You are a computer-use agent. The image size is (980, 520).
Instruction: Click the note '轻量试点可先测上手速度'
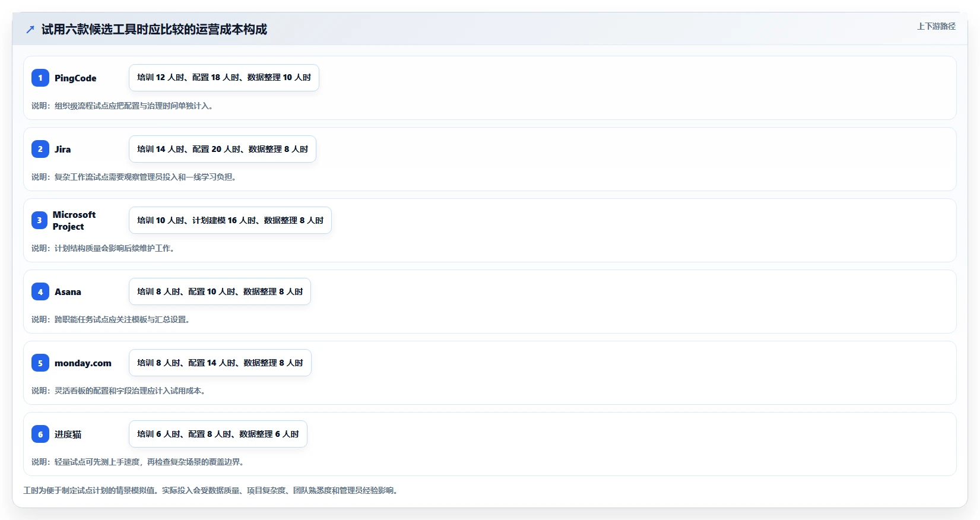pos(138,462)
